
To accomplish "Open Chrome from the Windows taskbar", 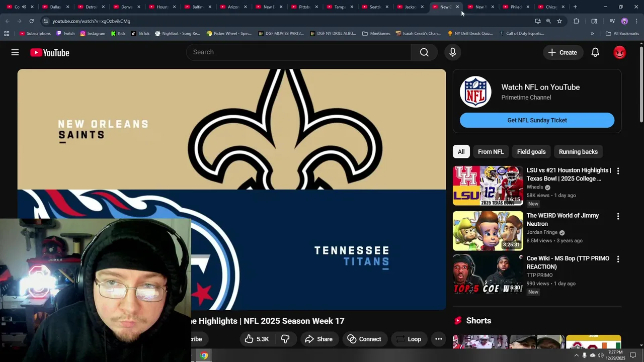I will [204, 355].
